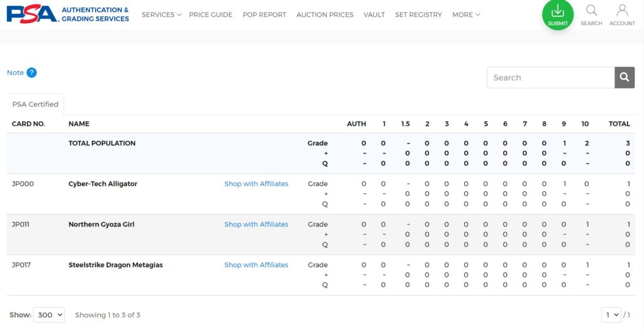Select the PSA Certified tab
This screenshot has height=329, width=644.
point(35,104)
